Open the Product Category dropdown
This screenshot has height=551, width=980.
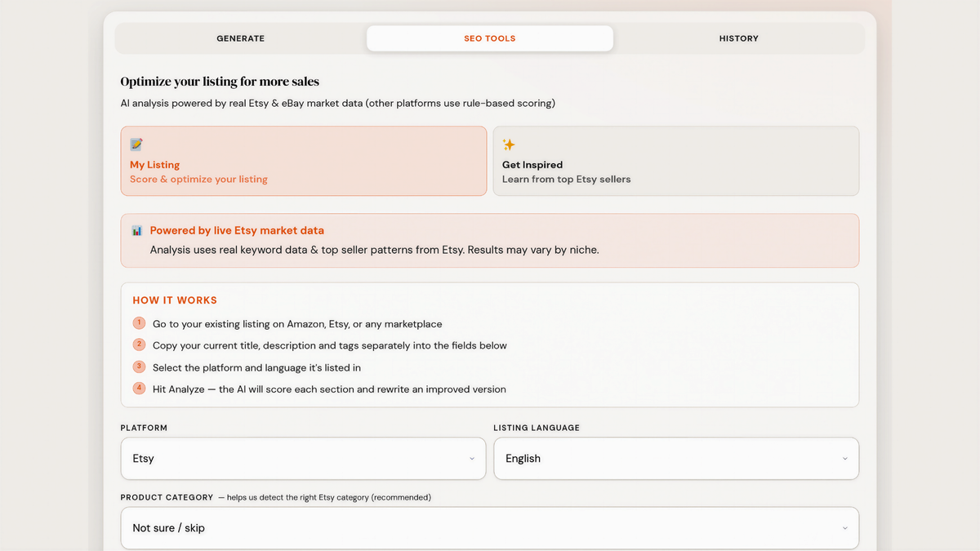point(490,528)
